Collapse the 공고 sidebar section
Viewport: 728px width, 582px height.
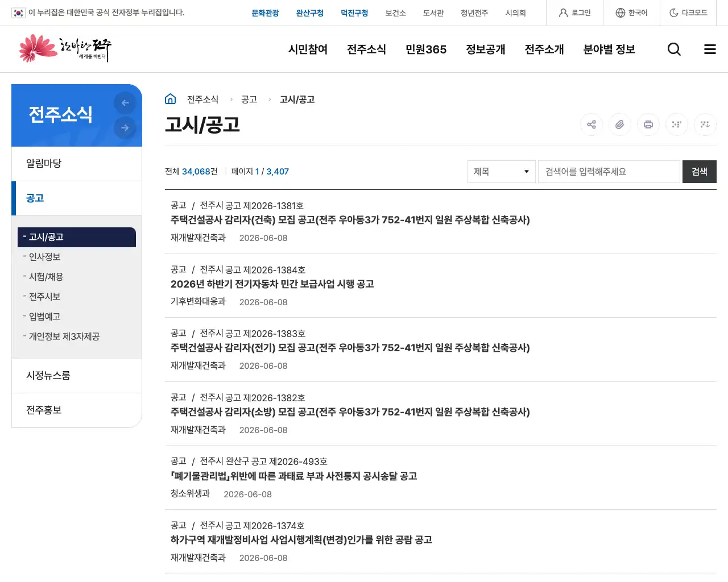(77, 198)
